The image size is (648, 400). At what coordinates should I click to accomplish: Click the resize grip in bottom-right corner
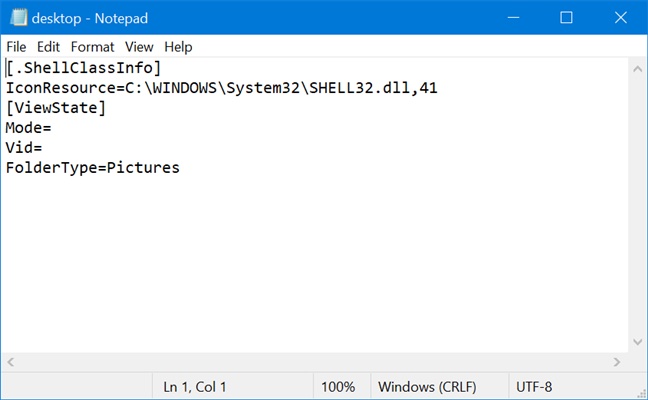click(x=636, y=389)
